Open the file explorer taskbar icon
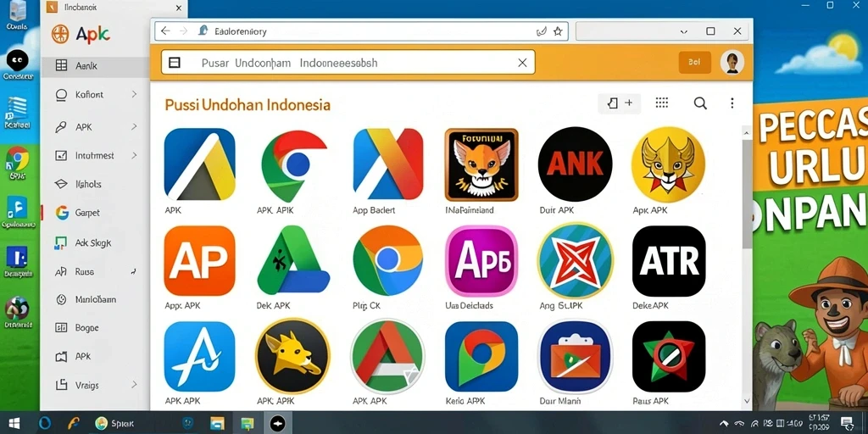 217,424
